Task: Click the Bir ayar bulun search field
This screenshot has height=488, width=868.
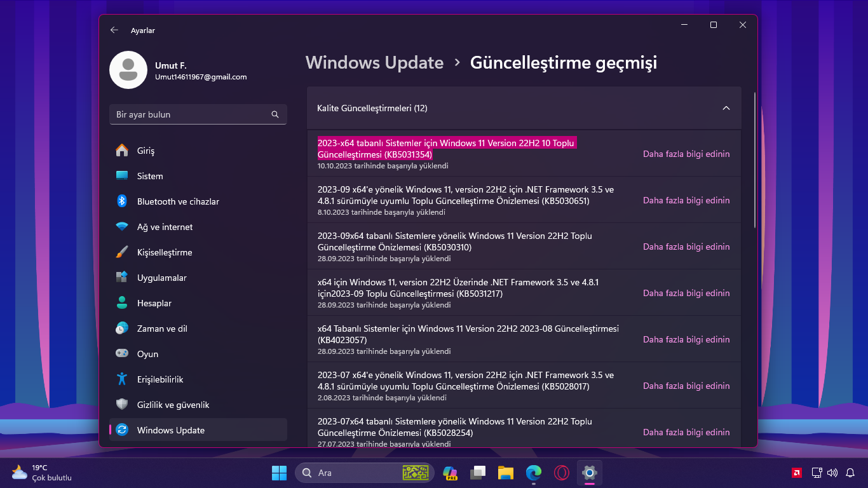Action: 198,114
